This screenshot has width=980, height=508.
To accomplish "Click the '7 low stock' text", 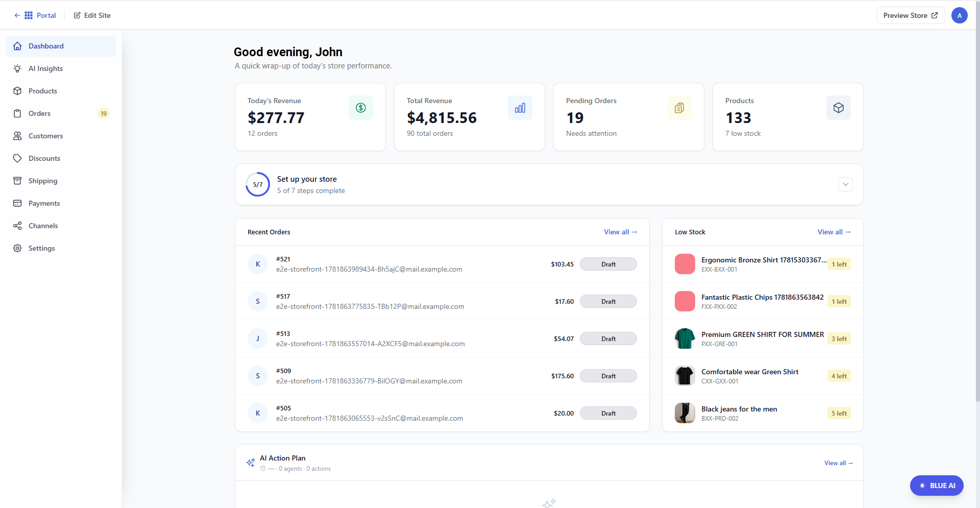I will 743,133.
